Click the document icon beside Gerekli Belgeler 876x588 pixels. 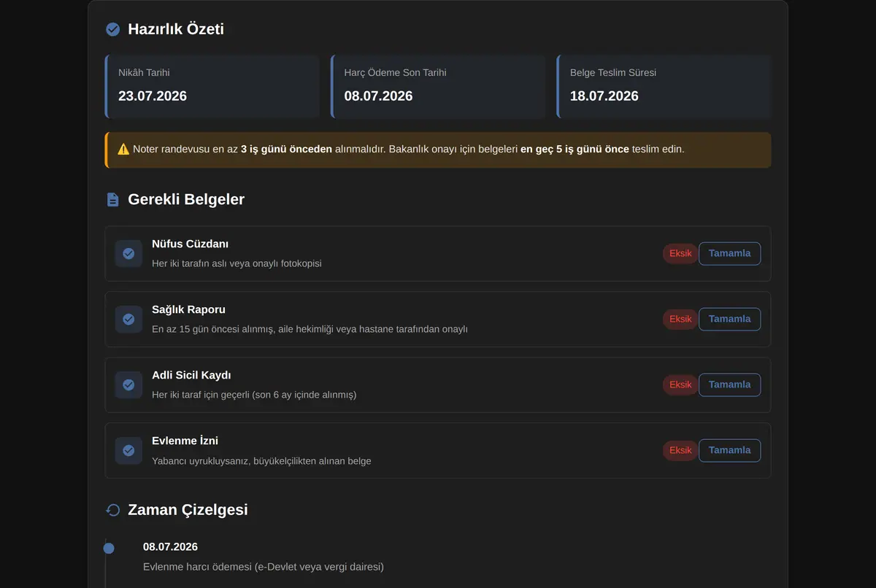coord(113,199)
